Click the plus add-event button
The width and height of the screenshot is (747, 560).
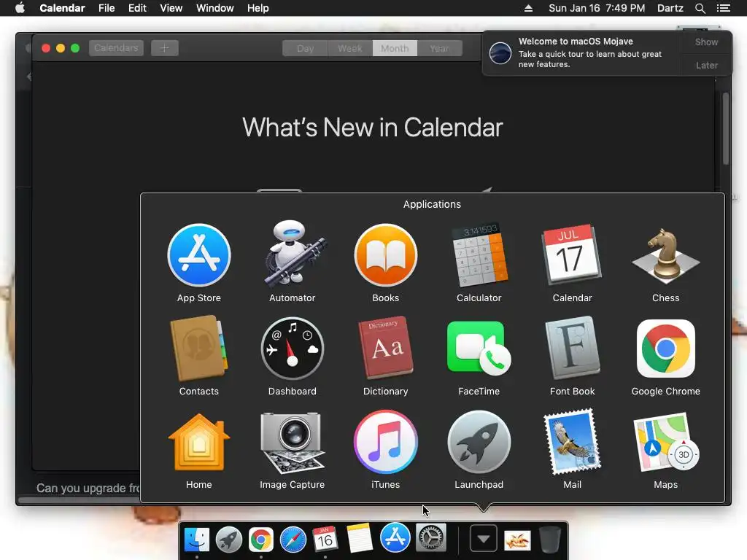tap(164, 48)
